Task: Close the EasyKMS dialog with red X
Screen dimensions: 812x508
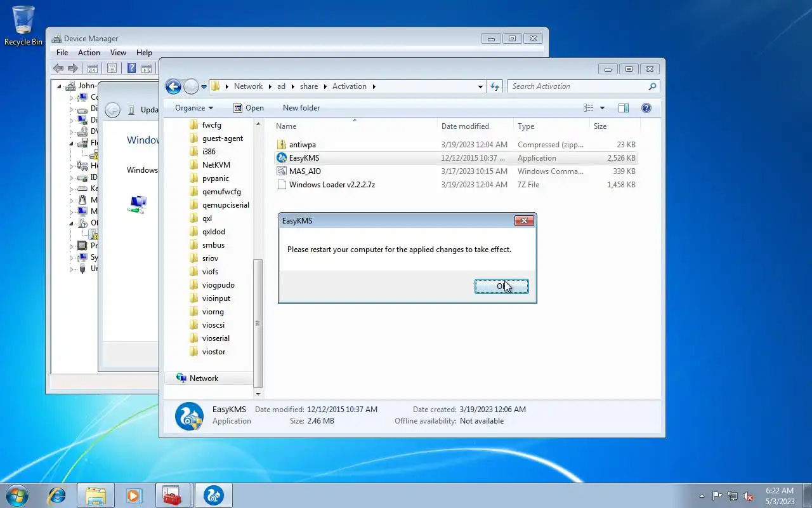Action: click(524, 221)
